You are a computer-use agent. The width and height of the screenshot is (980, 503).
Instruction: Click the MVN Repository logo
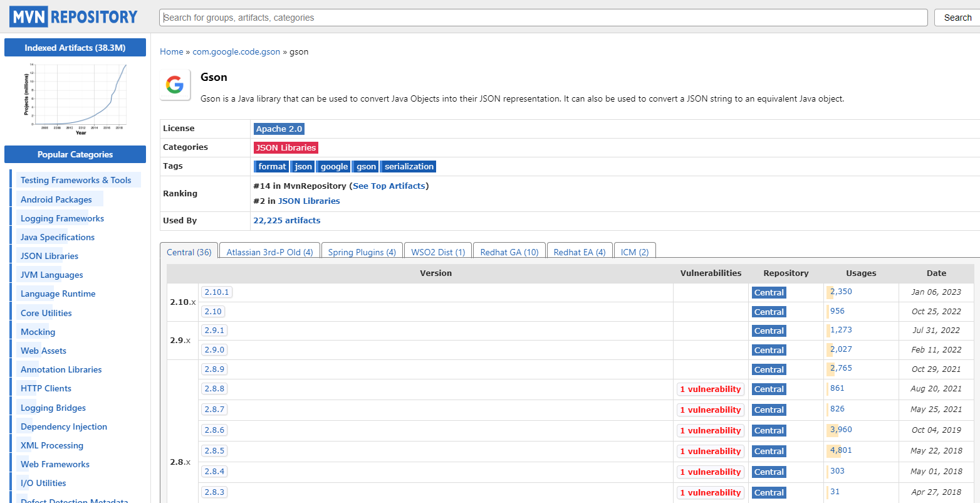[73, 17]
